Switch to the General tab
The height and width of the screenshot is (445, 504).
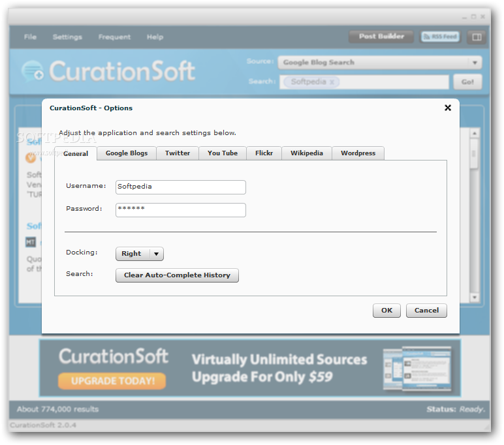coord(76,153)
